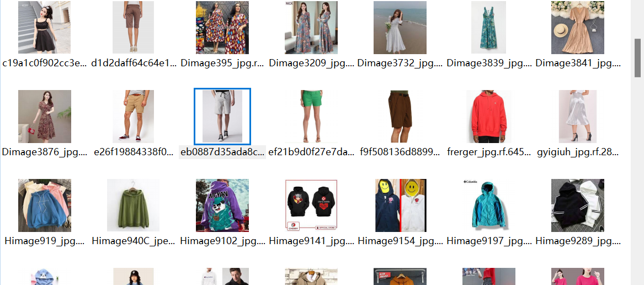This screenshot has height=285, width=644.
Task: Click the file name Dimage3209_jpg
Action: [x=311, y=63]
